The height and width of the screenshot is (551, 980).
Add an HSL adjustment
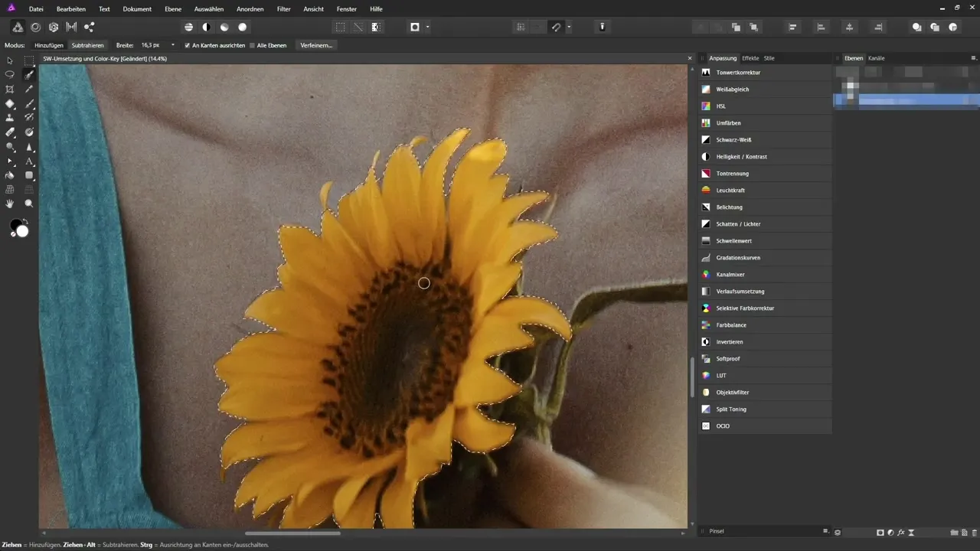pos(765,106)
